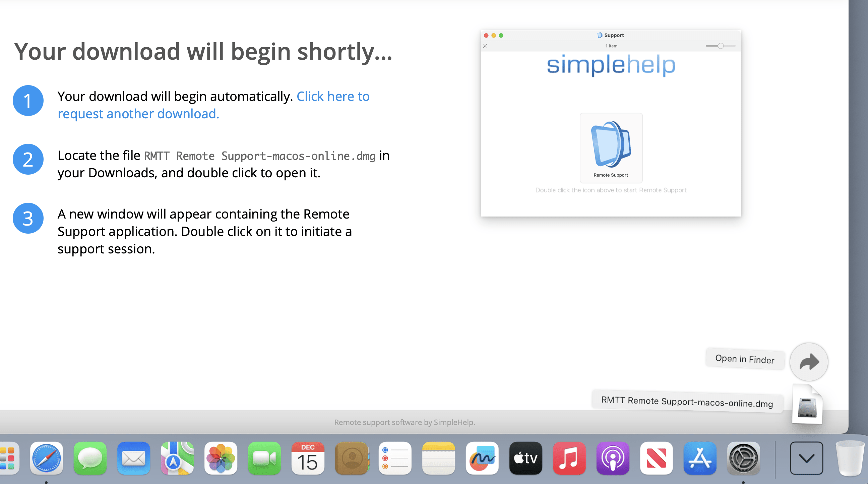Click the 'Support' window title text
The image size is (868, 484).
pyautogui.click(x=614, y=35)
